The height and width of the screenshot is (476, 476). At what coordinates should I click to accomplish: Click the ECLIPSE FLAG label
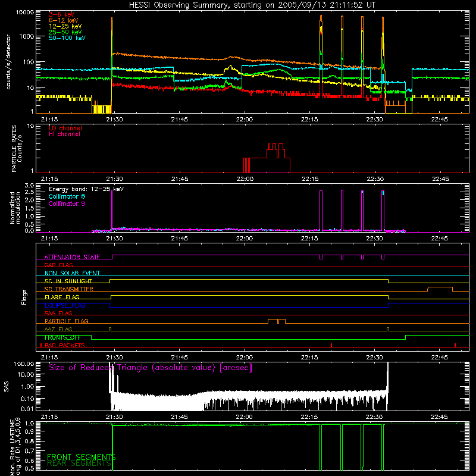65,305
